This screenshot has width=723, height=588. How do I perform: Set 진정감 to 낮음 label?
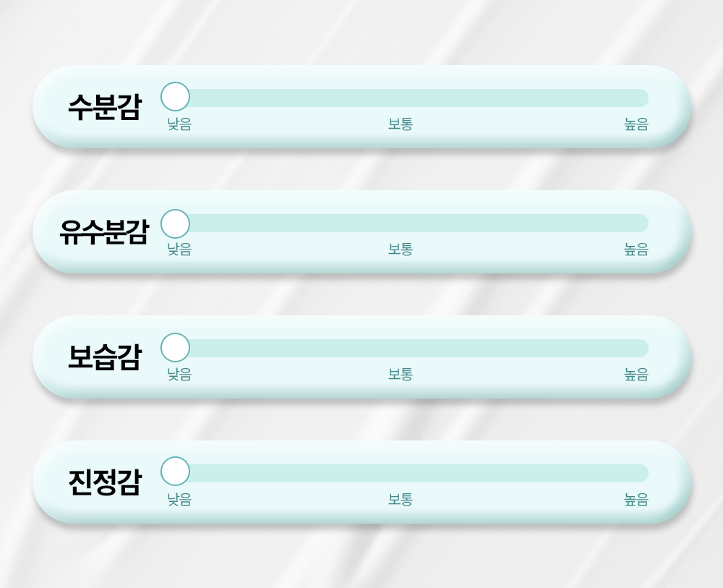[x=179, y=500]
